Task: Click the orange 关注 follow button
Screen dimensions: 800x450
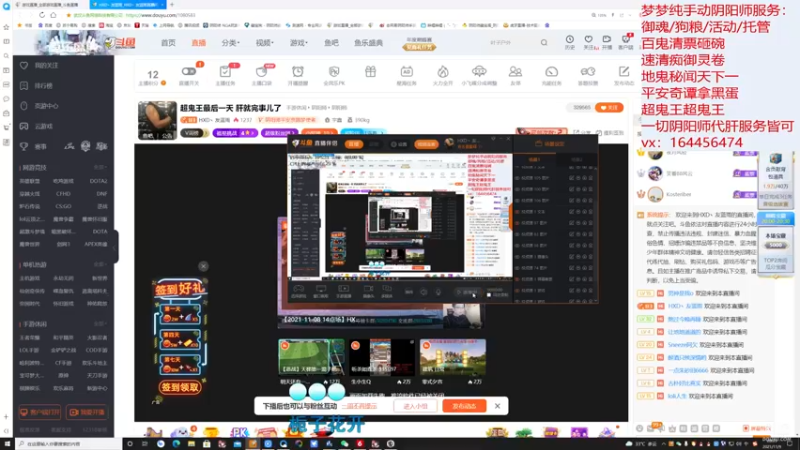Action: [609, 108]
